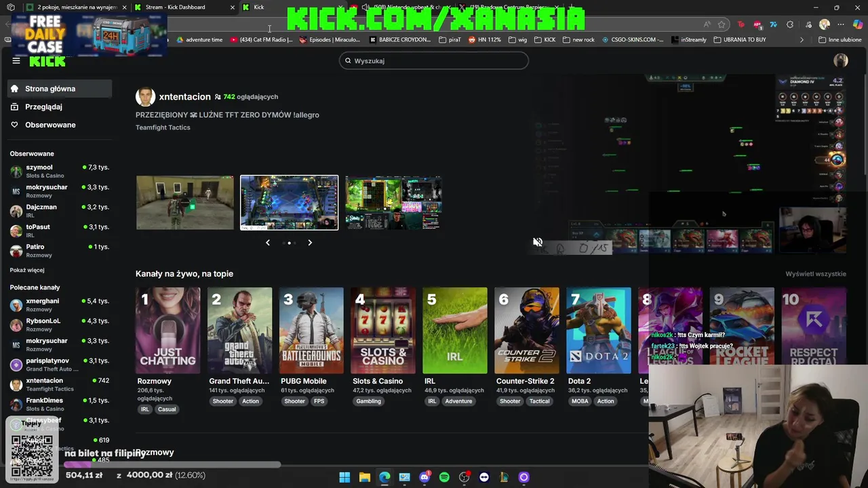Viewport: 868px width, 488px height.
Task: Click Wyświetl wszystkie link
Action: pyautogui.click(x=816, y=274)
